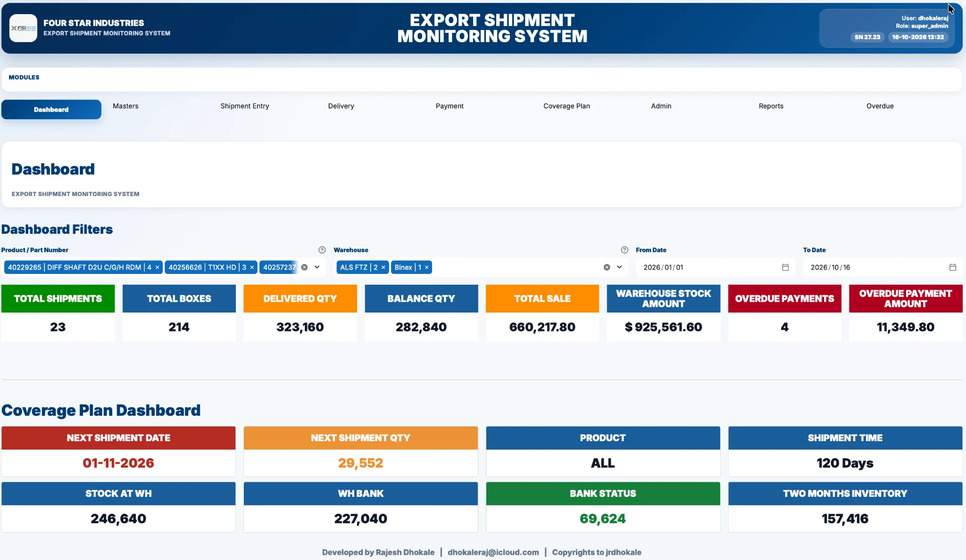Go to the Admin module

tap(661, 106)
